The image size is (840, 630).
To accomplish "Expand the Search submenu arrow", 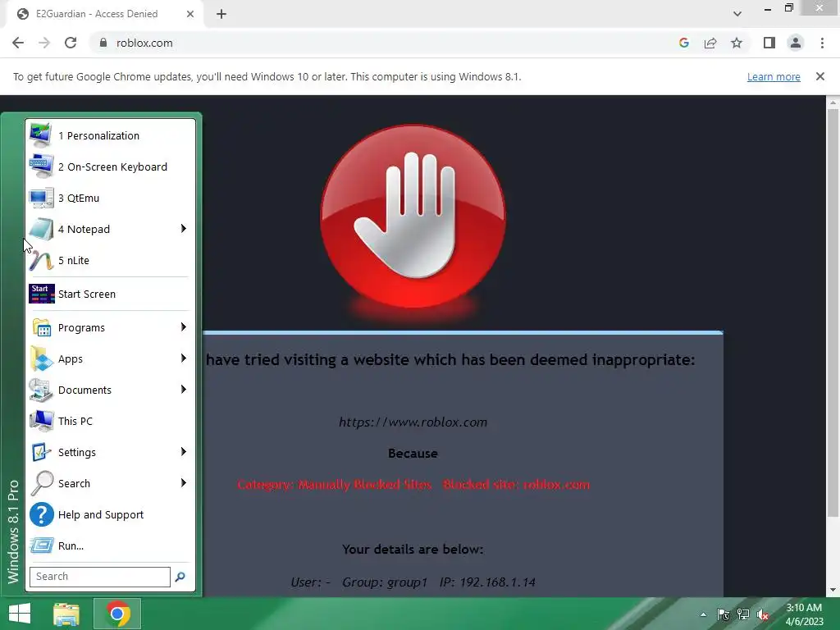I will [x=184, y=482].
